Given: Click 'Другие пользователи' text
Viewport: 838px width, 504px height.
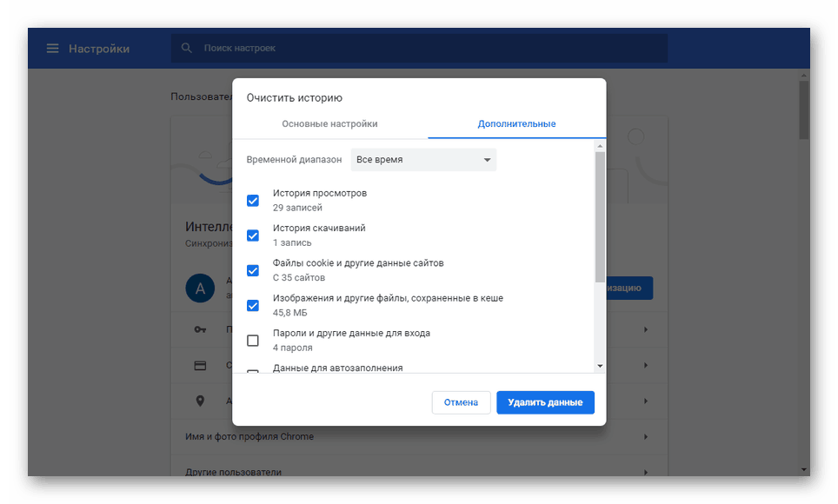Looking at the screenshot, I should 233,472.
